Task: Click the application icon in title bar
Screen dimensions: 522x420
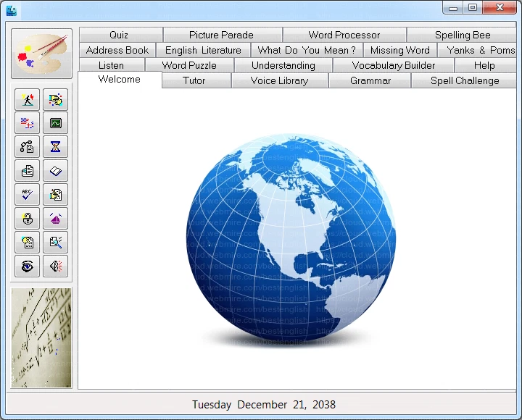Action: pyautogui.click(x=12, y=10)
